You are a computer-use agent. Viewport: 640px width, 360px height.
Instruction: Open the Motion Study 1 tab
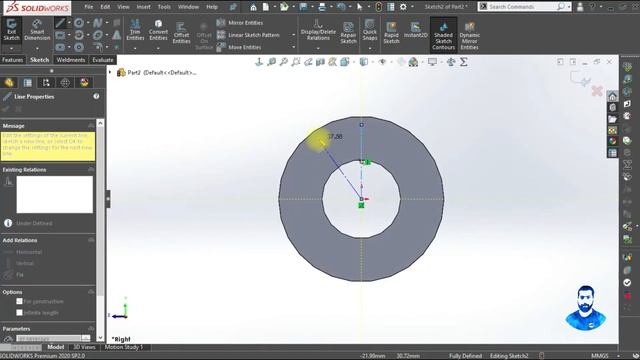coord(124,347)
